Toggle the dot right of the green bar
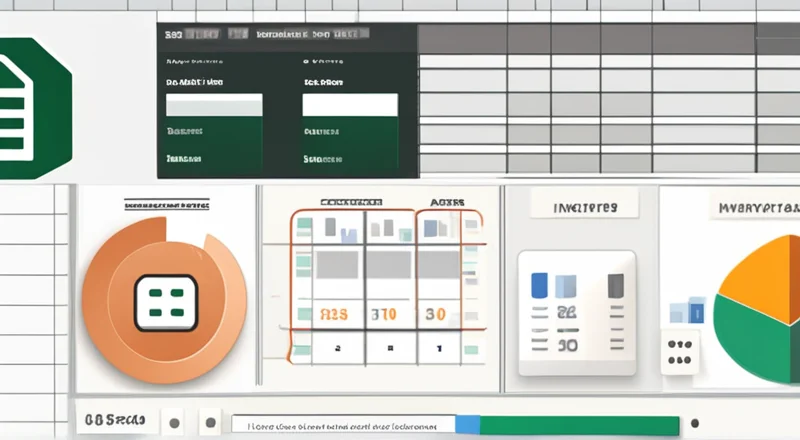The image size is (800, 440). (694, 423)
